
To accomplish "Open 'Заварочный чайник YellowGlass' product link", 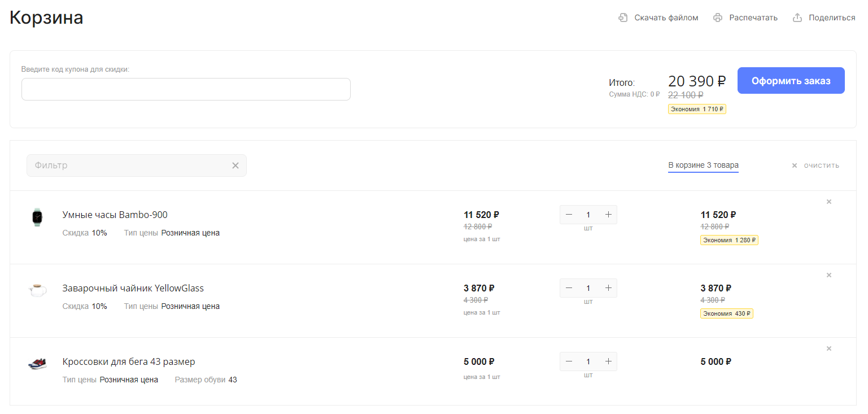I will (x=133, y=288).
